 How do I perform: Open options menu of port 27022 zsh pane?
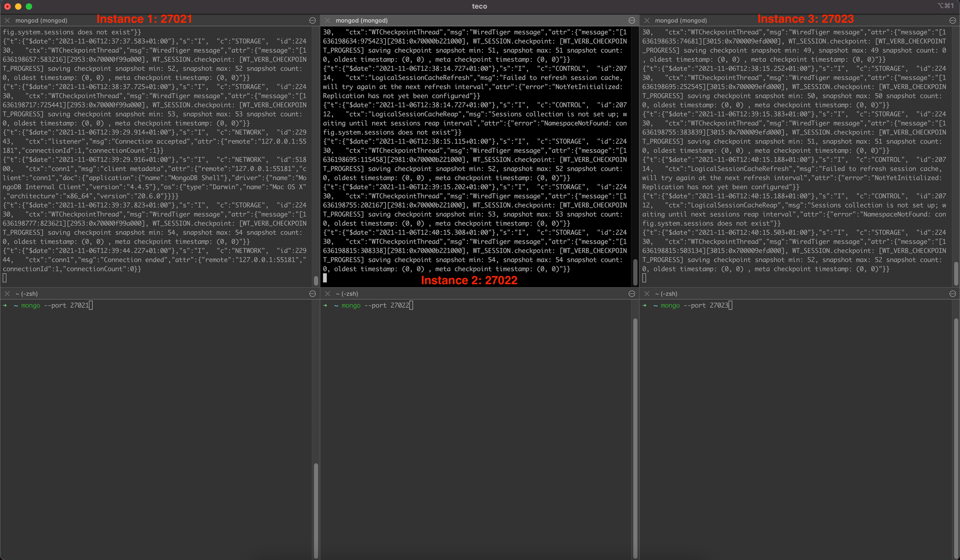point(632,294)
